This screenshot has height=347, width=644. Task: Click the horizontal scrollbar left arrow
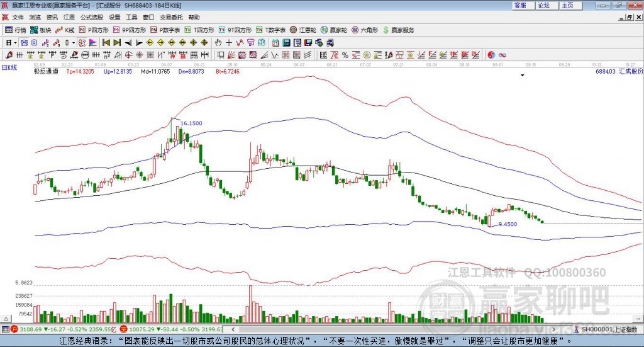point(233,329)
